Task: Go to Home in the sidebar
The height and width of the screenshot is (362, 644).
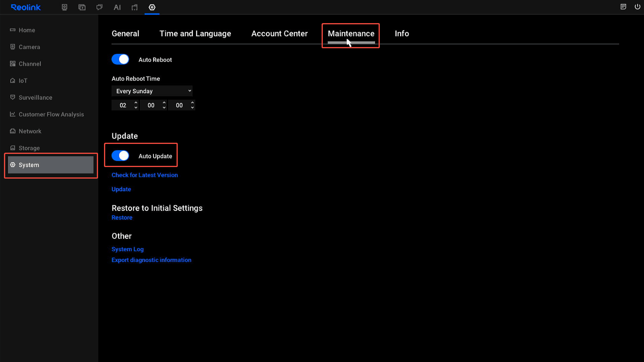Action: [27, 30]
